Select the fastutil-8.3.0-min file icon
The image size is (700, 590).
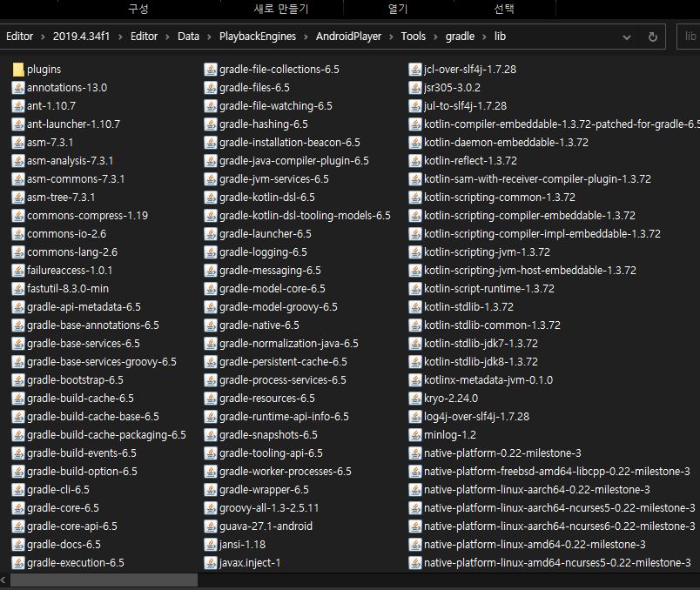pyautogui.click(x=18, y=289)
